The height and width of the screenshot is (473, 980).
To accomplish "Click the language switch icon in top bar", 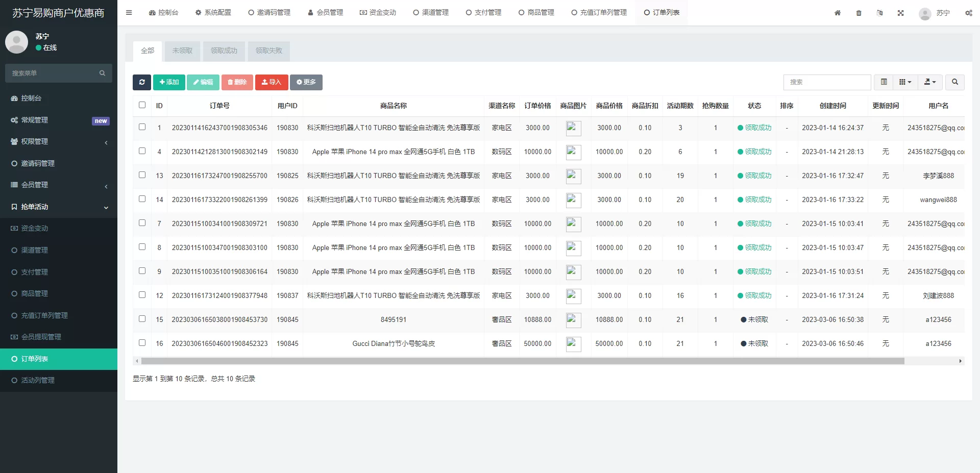I will [880, 13].
